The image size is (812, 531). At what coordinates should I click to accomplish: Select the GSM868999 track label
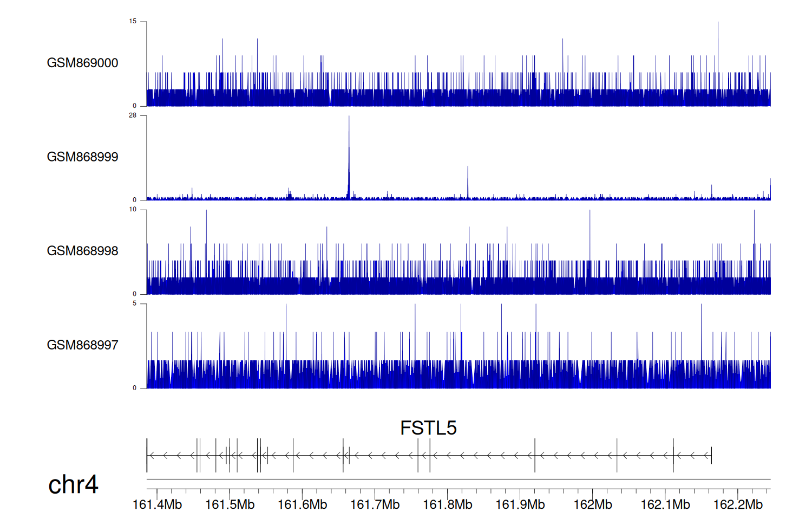click(x=82, y=157)
